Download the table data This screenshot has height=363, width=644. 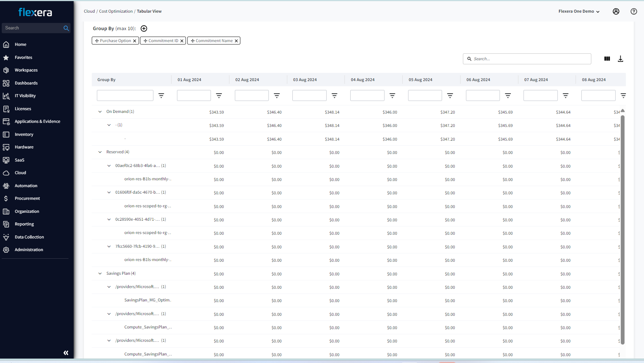tap(620, 59)
